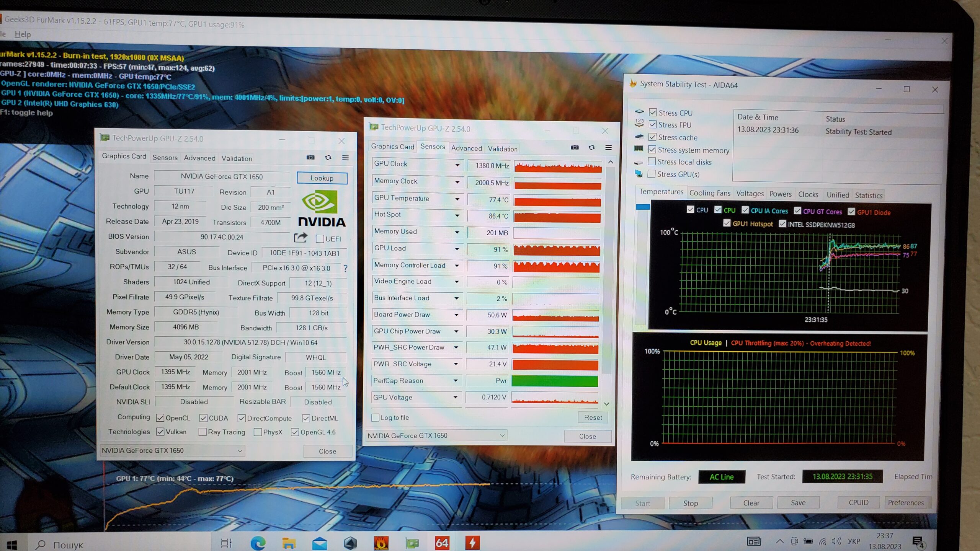Open the GPU selector in Graphics Card window
This screenshot has width=980, height=551.
[172, 450]
